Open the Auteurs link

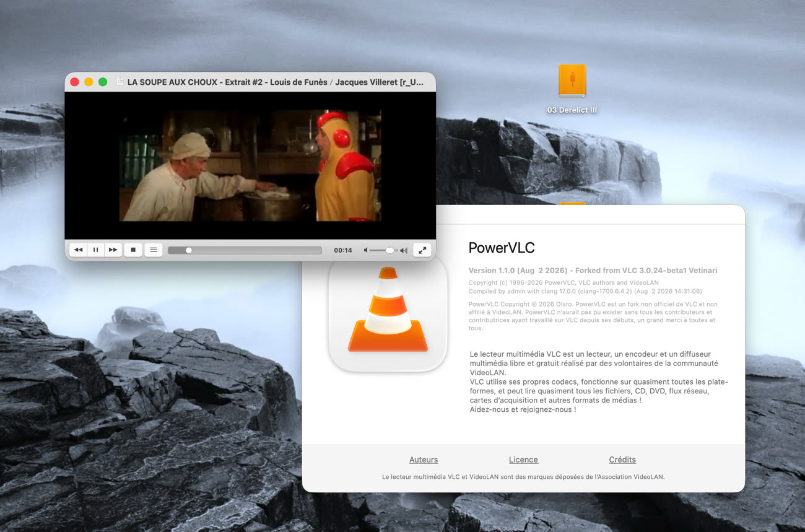pyautogui.click(x=424, y=460)
